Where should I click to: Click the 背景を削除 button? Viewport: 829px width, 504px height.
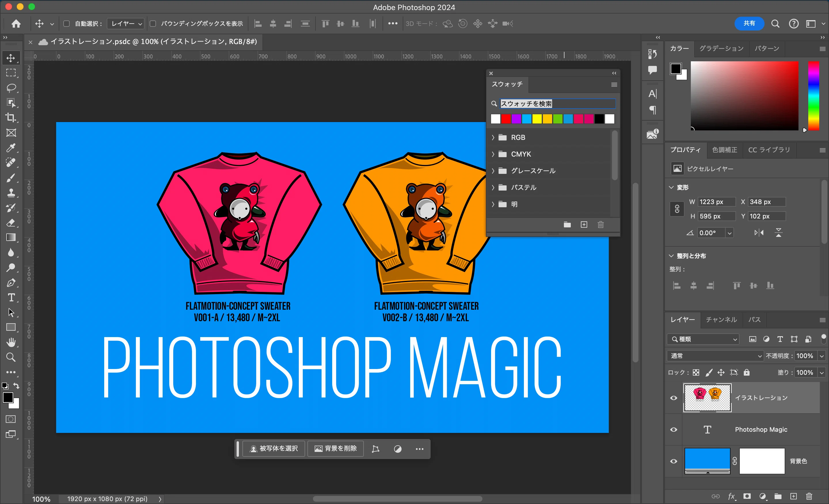(x=335, y=448)
